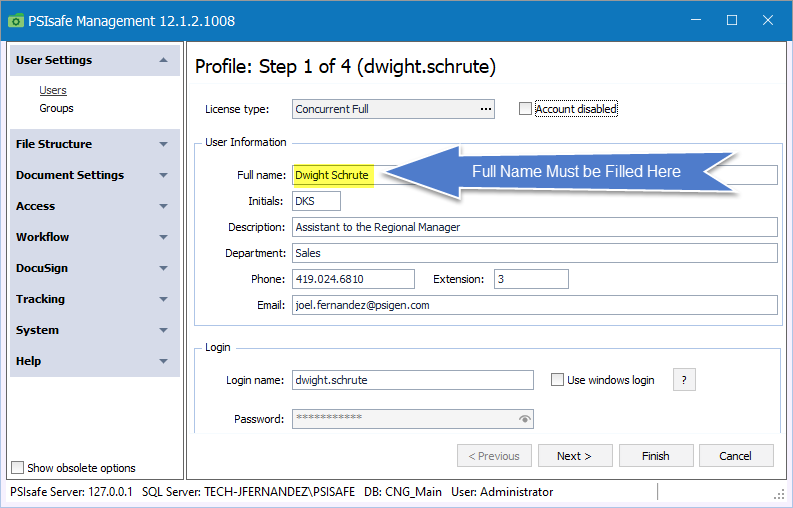This screenshot has height=508, width=793.
Task: Click the Description field
Action: pos(535,227)
